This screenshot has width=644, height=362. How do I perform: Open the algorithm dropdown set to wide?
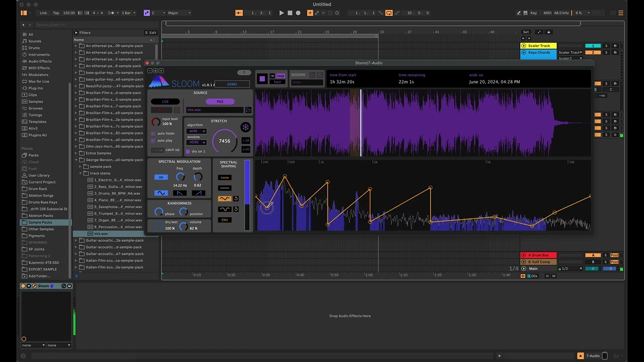196,131
